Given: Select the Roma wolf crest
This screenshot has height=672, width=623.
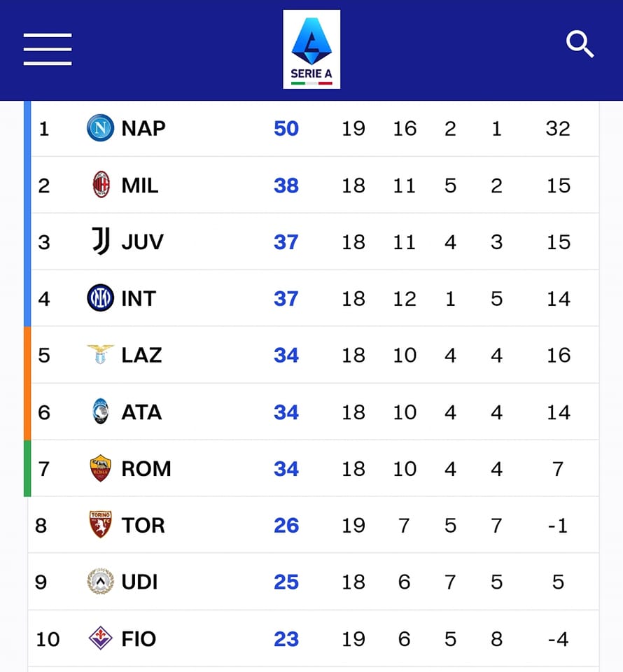Looking at the screenshot, I should click(x=100, y=468).
